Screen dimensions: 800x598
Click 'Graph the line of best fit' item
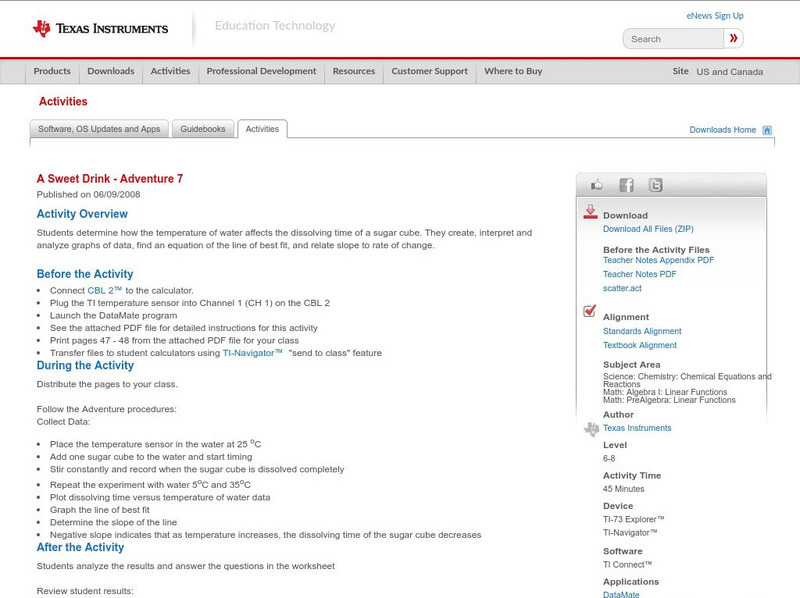(x=99, y=510)
